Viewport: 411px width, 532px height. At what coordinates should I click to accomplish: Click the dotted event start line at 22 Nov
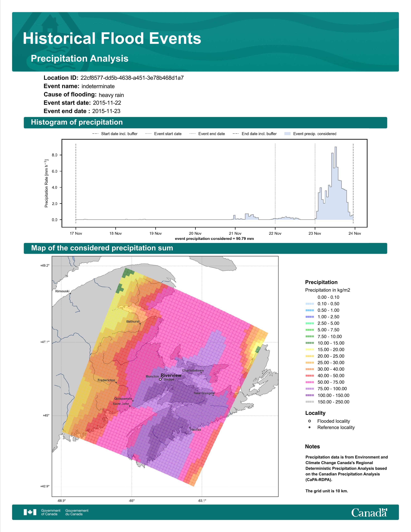coord(275,183)
